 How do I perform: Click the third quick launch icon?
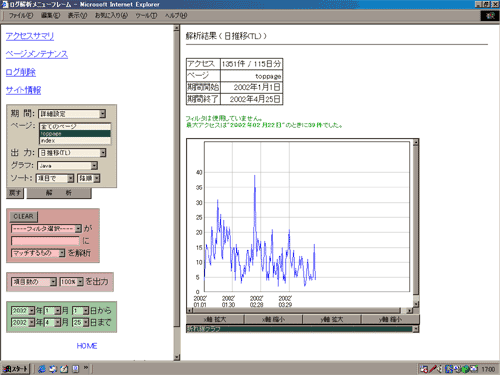(64, 369)
